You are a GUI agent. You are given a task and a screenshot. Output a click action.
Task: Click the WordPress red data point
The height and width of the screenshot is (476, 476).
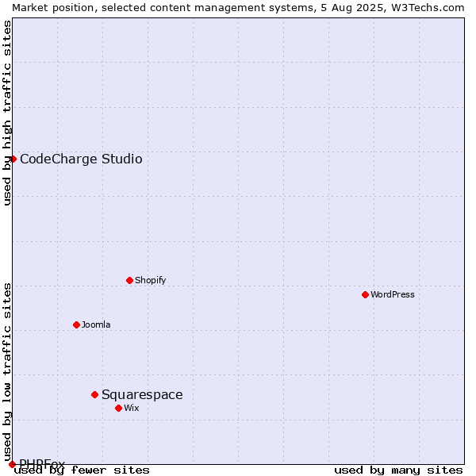tap(365, 295)
